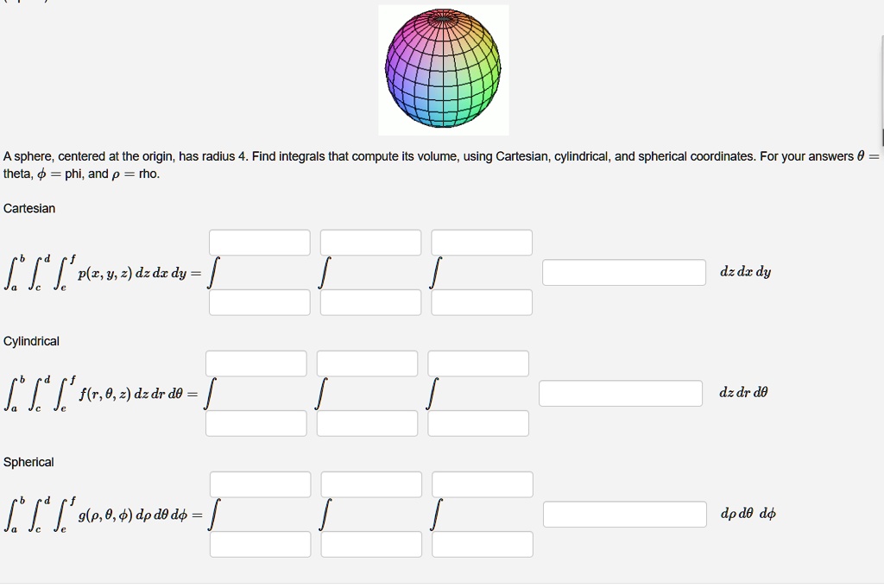Screen dimensions: 884x588
Task: Click the upper limit field of the middle spherical integral
Action: [x=370, y=484]
